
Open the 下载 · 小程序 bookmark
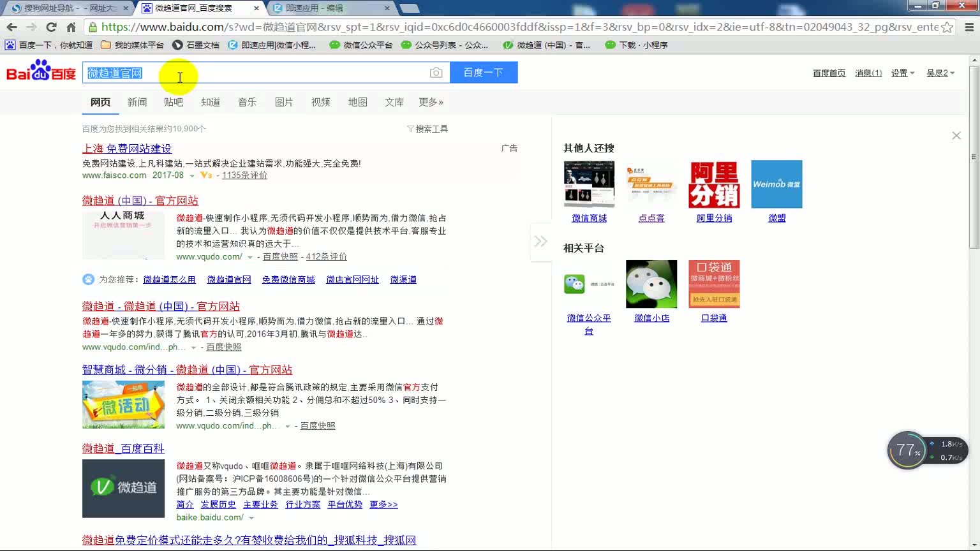click(636, 45)
